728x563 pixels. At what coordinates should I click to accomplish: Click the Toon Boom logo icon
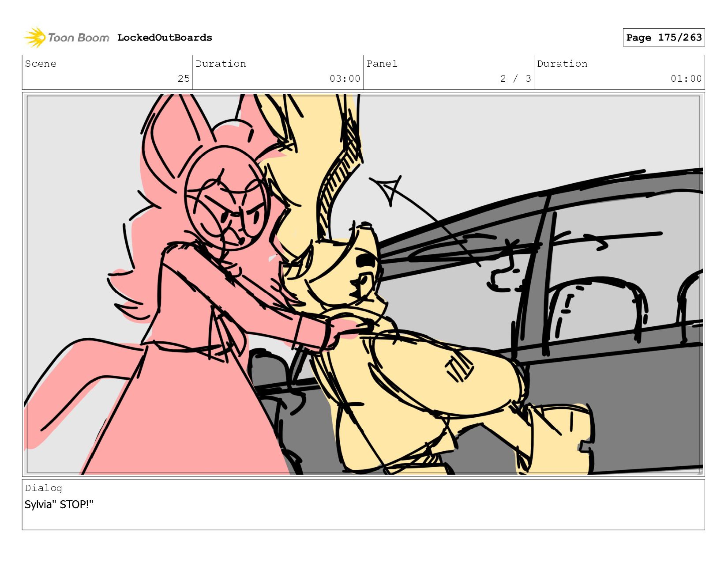(35, 38)
